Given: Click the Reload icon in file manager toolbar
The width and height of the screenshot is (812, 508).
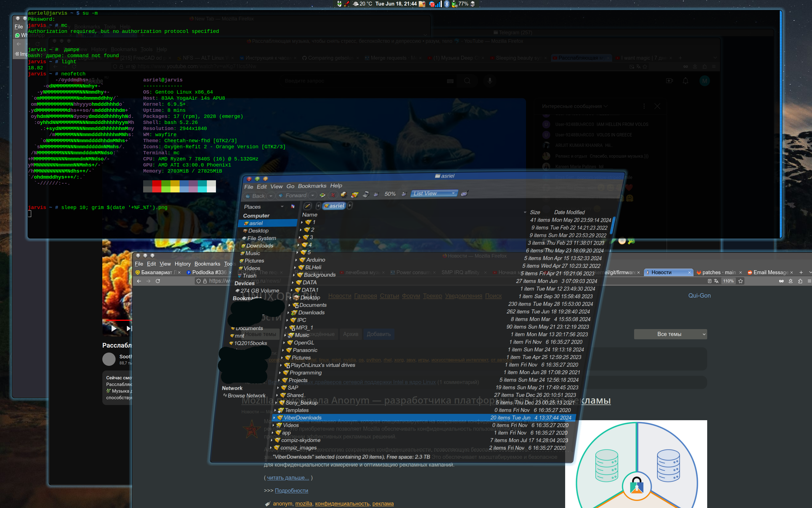Looking at the screenshot, I should pyautogui.click(x=344, y=195).
